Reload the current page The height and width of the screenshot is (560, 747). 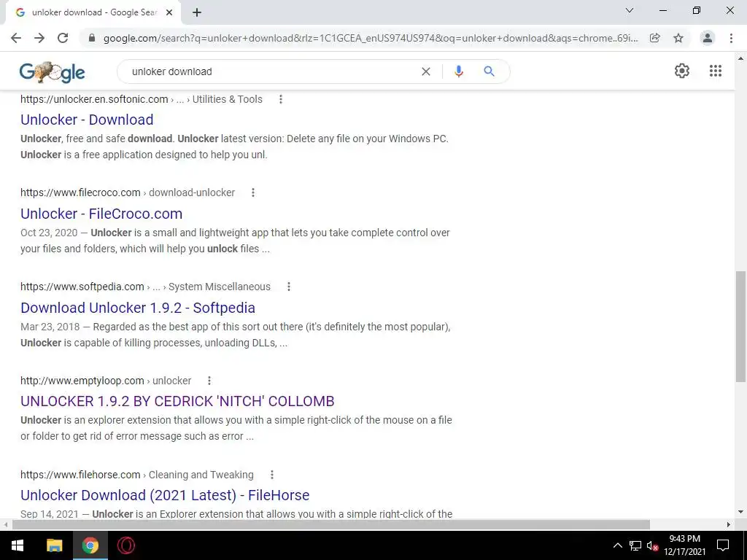[63, 38]
